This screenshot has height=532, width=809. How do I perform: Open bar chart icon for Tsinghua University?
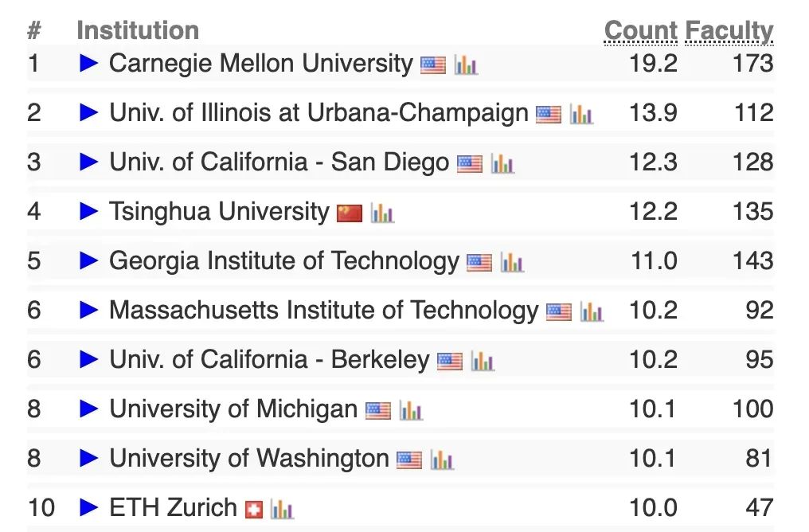coord(382,213)
